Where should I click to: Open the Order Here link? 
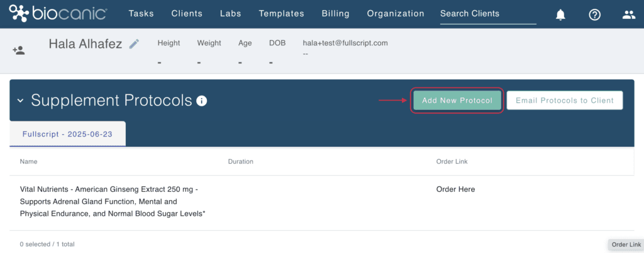(455, 189)
